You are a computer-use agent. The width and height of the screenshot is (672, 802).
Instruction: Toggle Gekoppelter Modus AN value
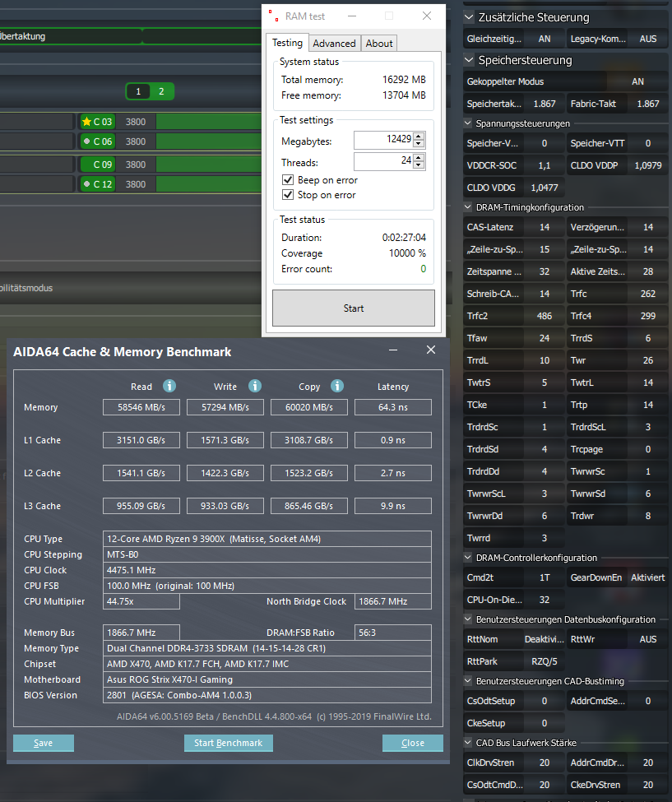(x=637, y=81)
